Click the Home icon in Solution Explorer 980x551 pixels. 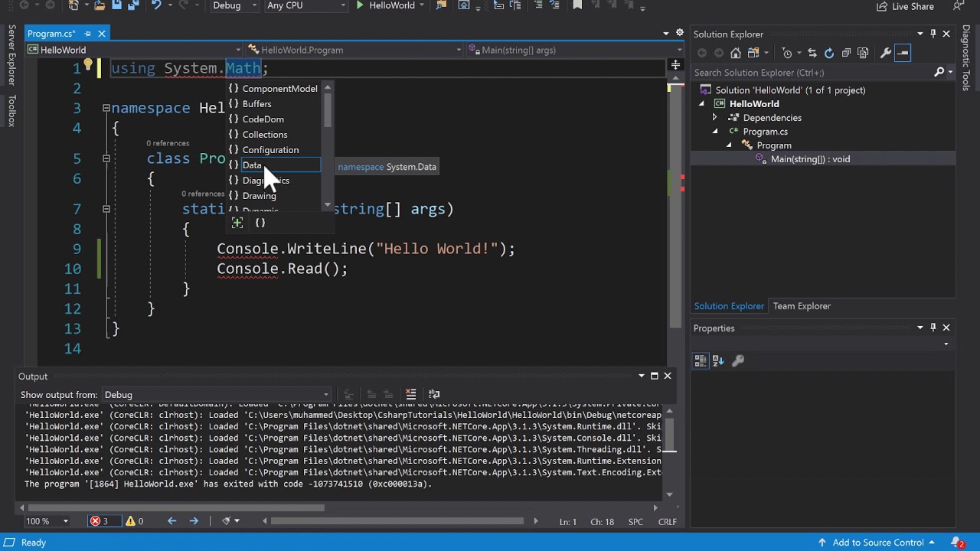736,53
